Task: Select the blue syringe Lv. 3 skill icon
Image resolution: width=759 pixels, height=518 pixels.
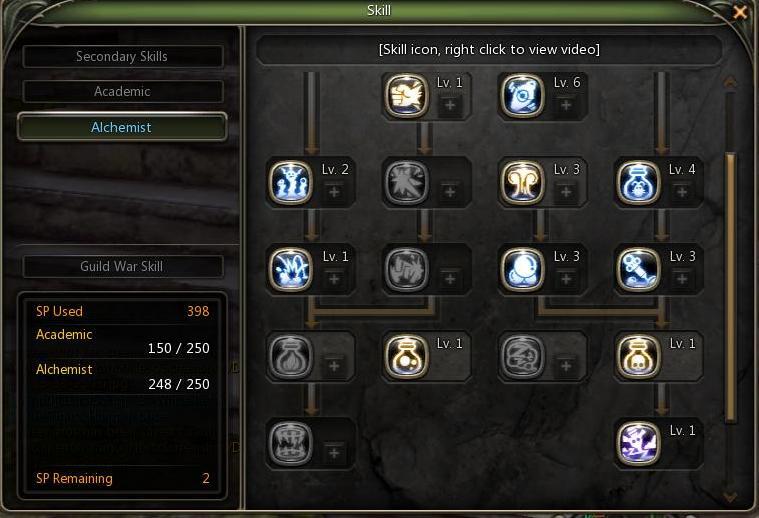Action: (638, 270)
